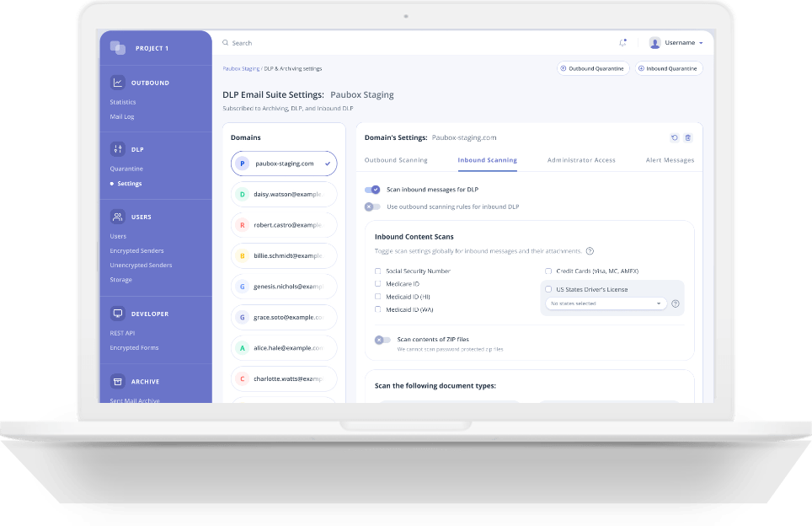Click the G avatar of grace.soto
The image size is (812, 526).
[x=242, y=317]
